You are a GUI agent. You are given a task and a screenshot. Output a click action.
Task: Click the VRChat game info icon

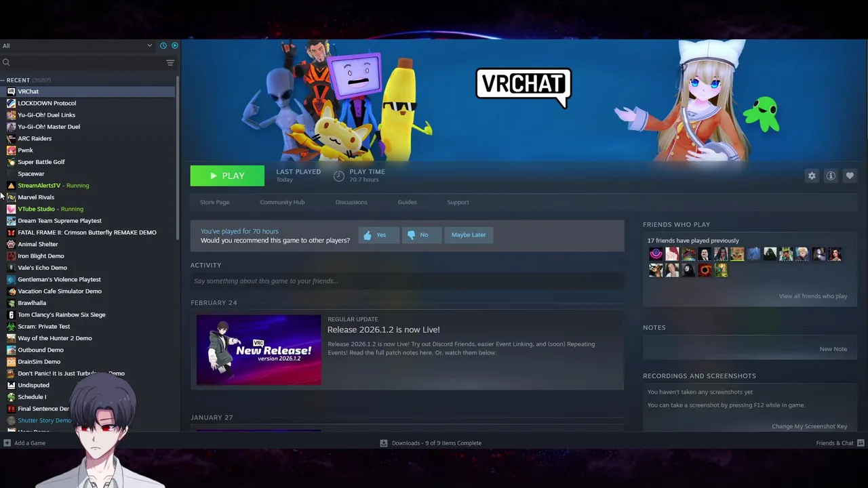[x=831, y=176]
